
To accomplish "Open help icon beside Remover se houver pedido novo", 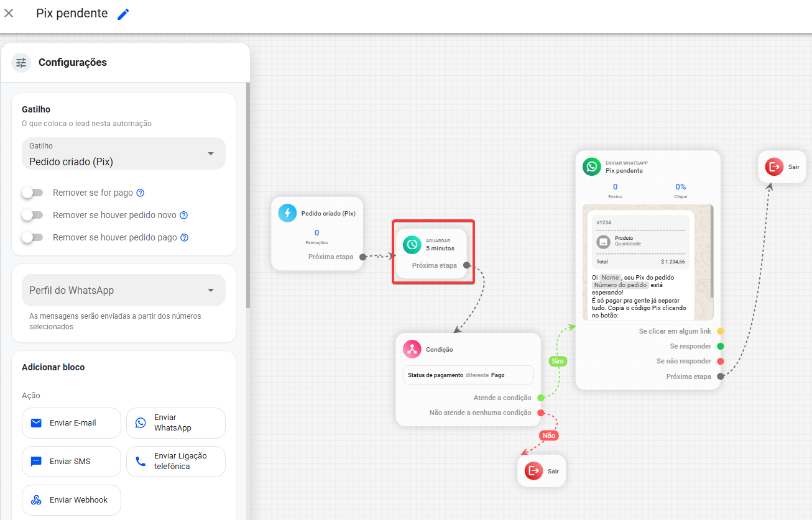I will [x=183, y=216].
